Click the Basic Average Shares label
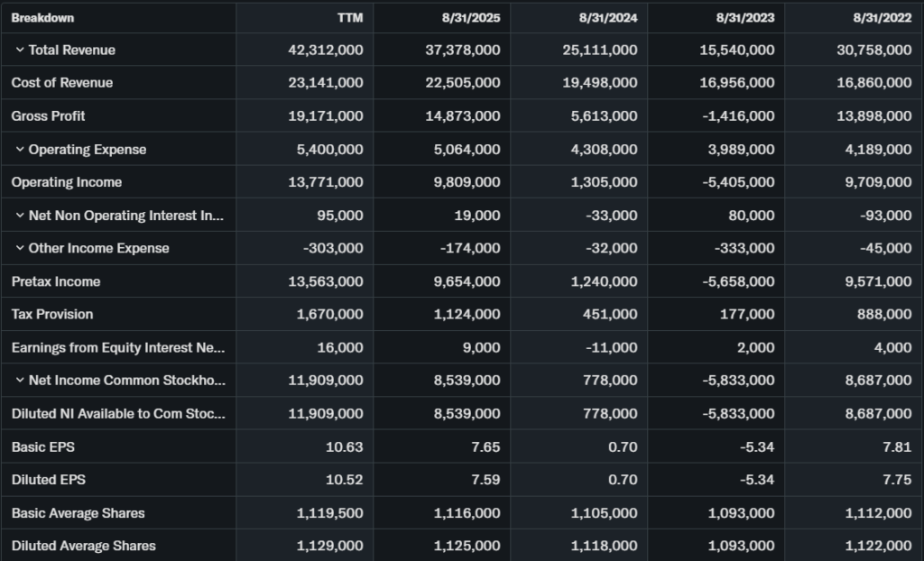 pos(79,513)
